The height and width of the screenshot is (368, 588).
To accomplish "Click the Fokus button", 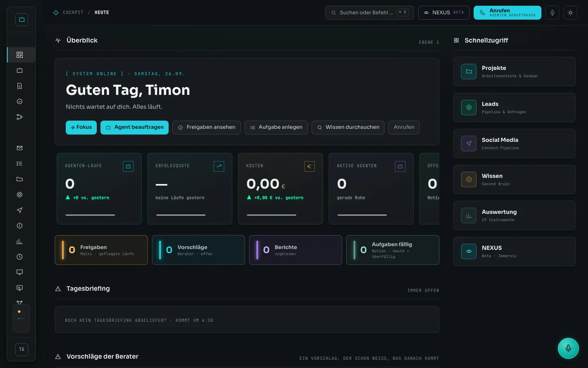I will 81,128.
